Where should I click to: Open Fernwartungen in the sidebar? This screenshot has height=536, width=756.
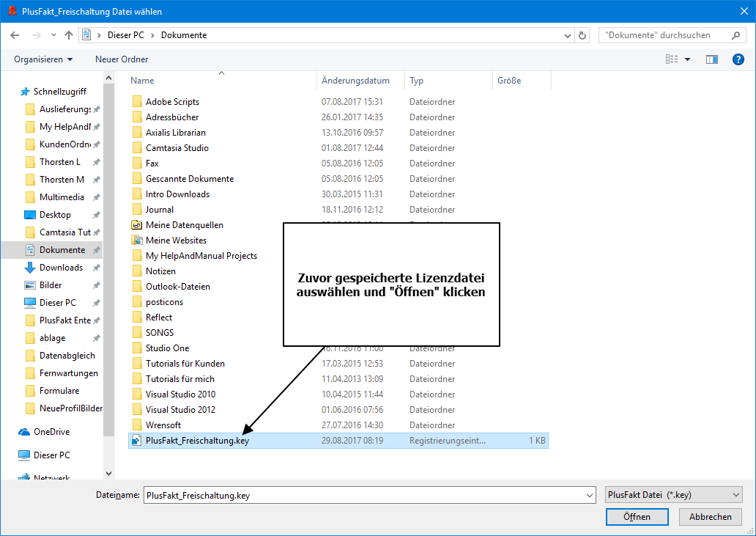pyautogui.click(x=68, y=373)
